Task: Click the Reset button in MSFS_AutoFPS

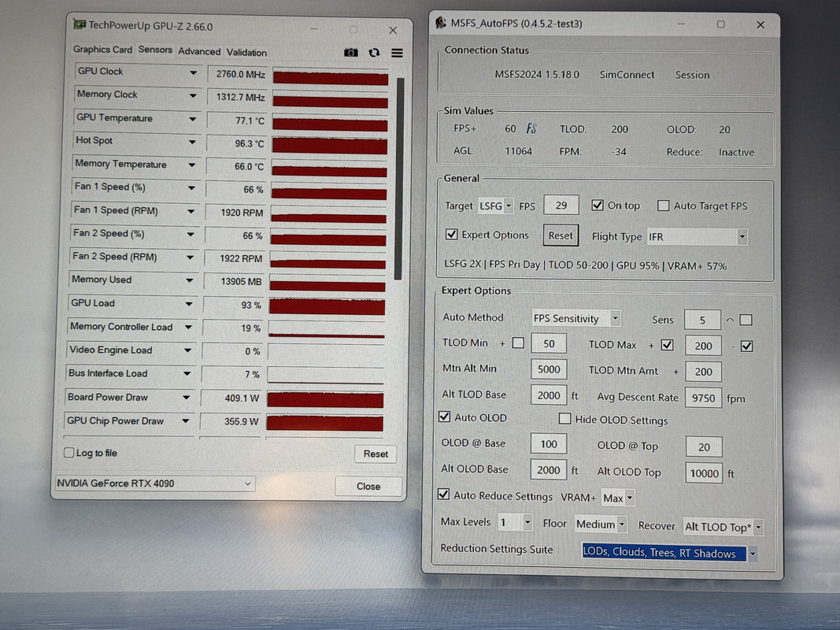Action: pyautogui.click(x=561, y=235)
